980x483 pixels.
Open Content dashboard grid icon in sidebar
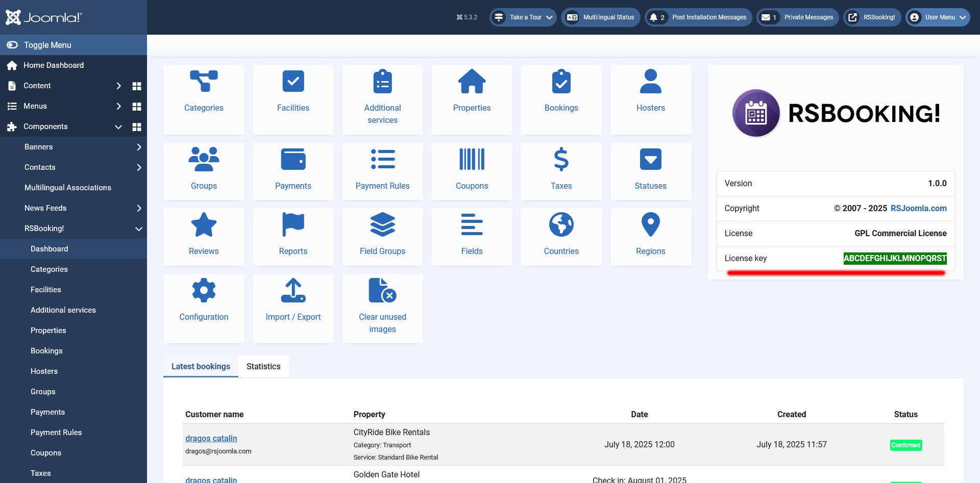point(137,86)
